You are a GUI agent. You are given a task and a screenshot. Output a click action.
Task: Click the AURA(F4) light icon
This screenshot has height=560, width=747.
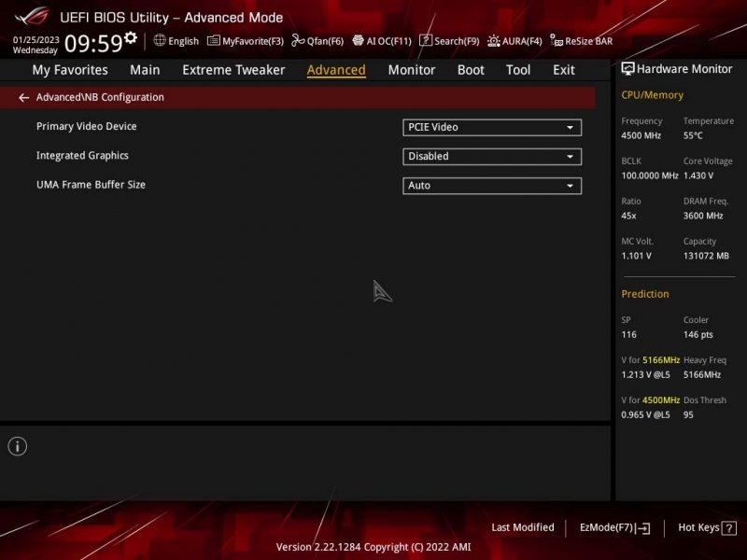(494, 41)
